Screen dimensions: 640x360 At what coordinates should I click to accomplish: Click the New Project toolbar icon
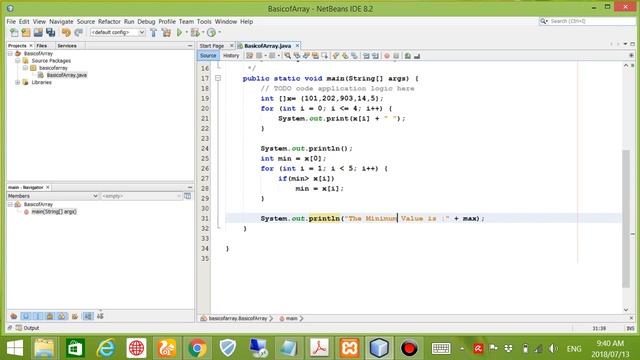pyautogui.click(x=26, y=32)
